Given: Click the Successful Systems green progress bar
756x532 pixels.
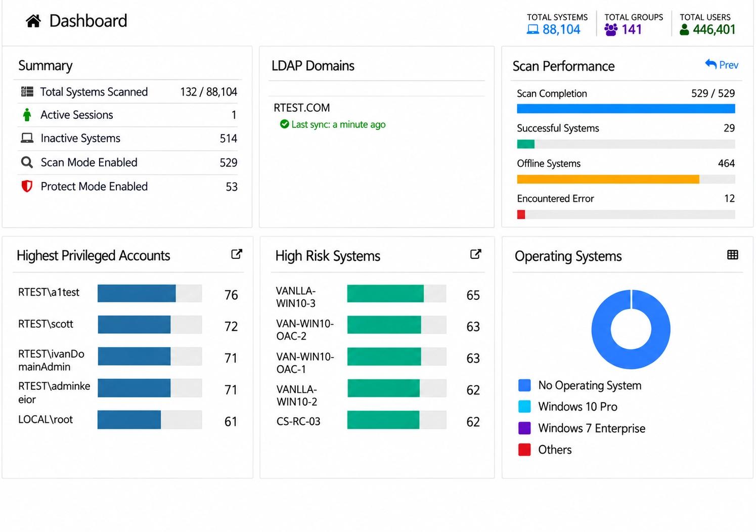Looking at the screenshot, I should tap(626, 144).
